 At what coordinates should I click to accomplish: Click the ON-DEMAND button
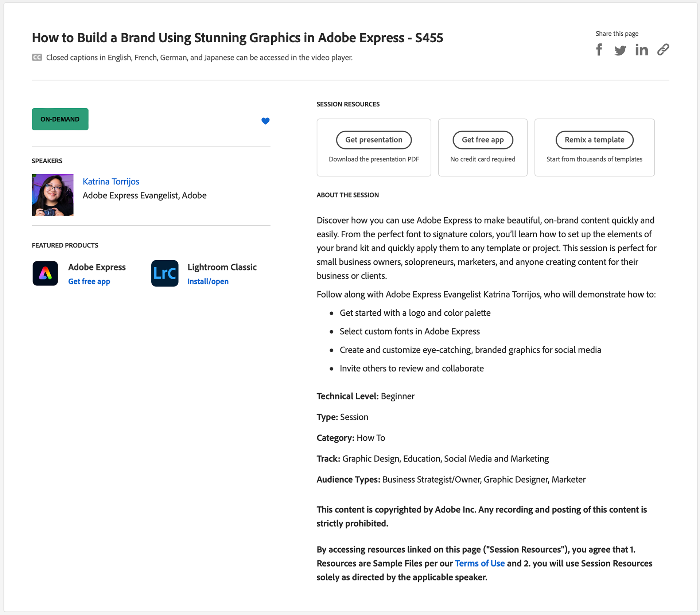coord(60,119)
